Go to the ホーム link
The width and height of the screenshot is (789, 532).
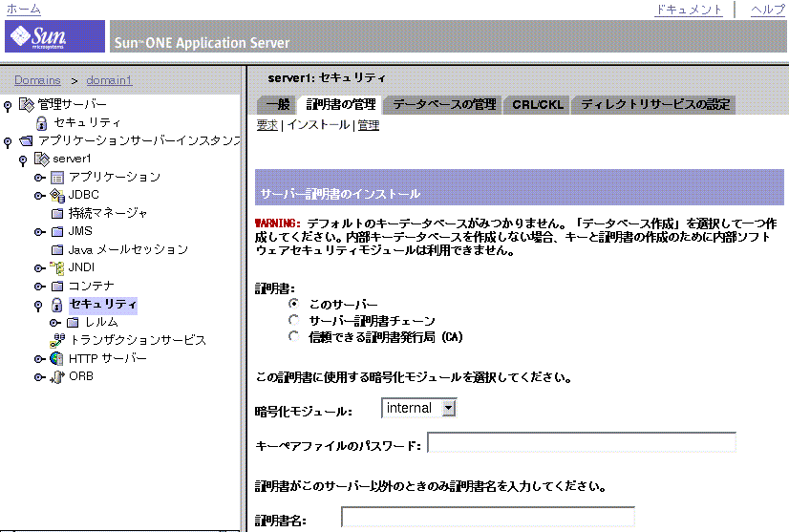[23, 9]
